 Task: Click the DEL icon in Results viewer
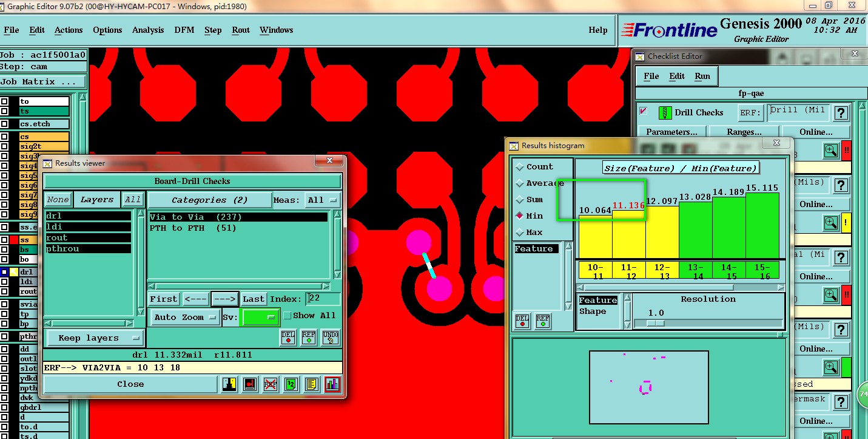pyautogui.click(x=288, y=337)
